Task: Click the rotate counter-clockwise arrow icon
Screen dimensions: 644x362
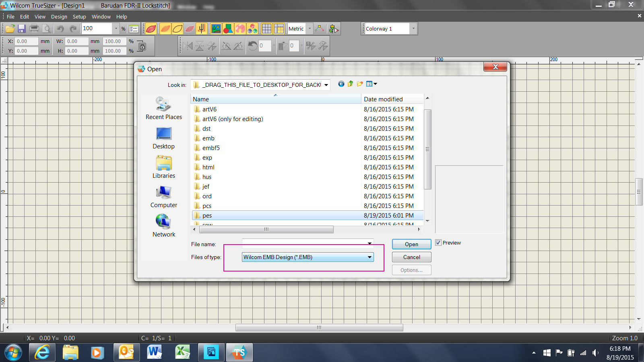Action: tap(252, 46)
